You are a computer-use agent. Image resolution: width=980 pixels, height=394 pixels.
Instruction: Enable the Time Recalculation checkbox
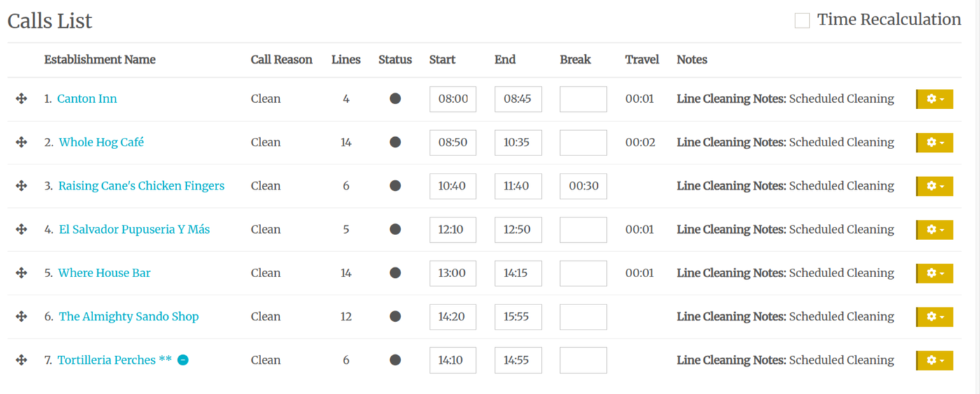coord(802,20)
